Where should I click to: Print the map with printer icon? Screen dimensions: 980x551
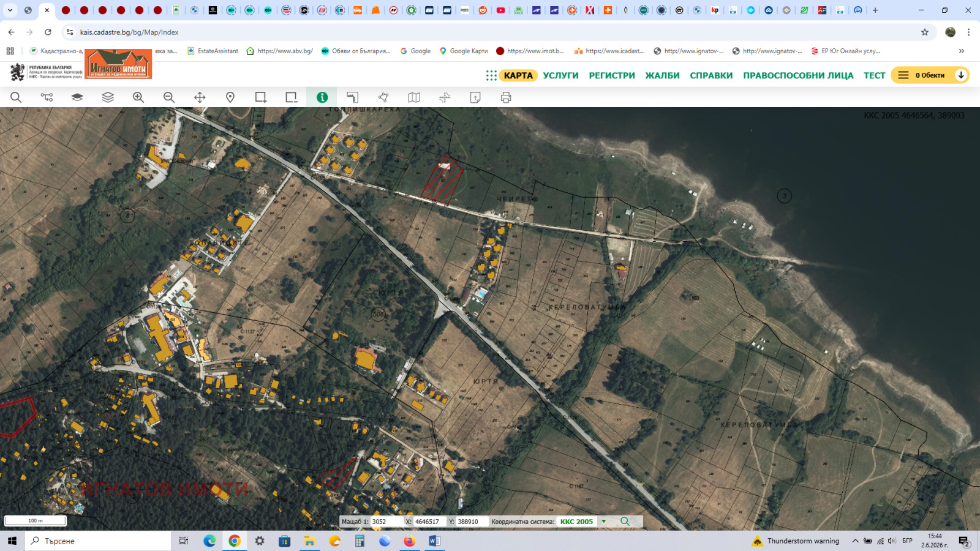click(x=506, y=97)
